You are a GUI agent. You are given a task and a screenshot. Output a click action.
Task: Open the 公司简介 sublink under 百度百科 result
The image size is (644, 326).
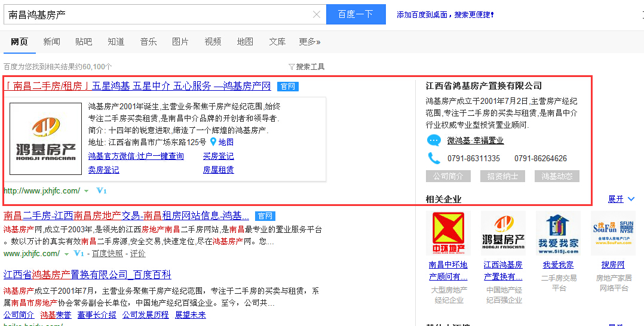(x=19, y=315)
